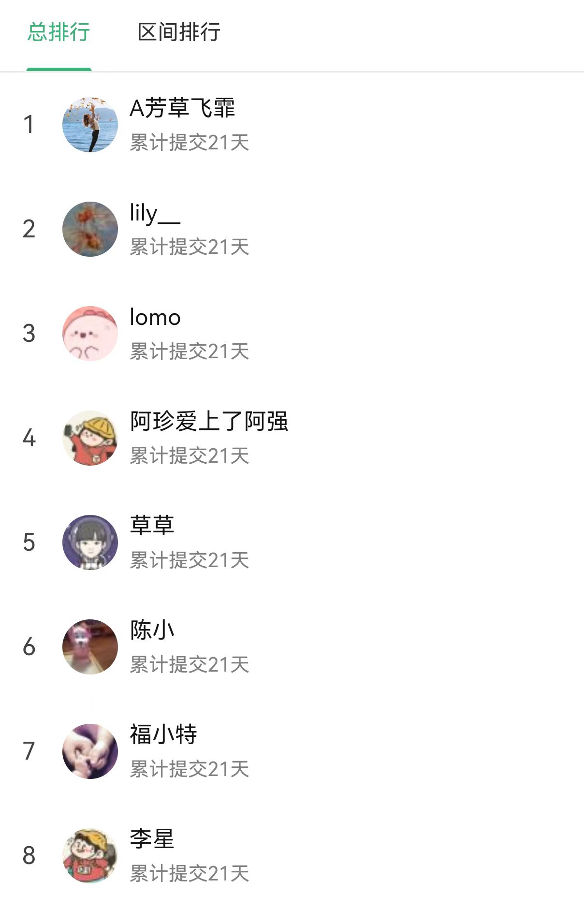Tap 陈小's profile picture
584x924 pixels.
(90, 646)
